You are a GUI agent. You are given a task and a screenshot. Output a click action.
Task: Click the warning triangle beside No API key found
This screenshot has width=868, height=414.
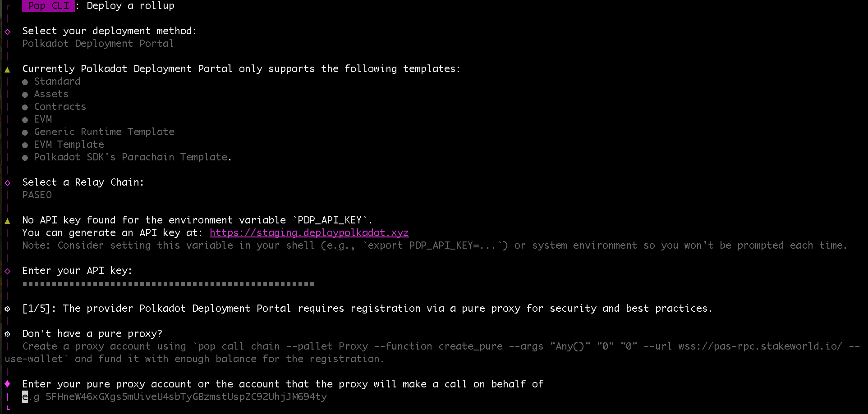[x=8, y=221]
